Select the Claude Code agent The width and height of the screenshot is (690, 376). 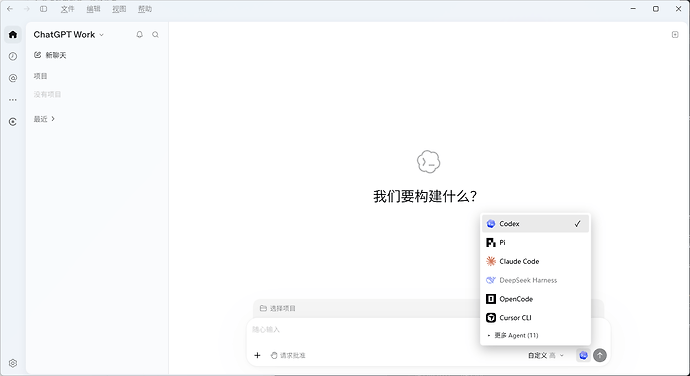[535, 261]
